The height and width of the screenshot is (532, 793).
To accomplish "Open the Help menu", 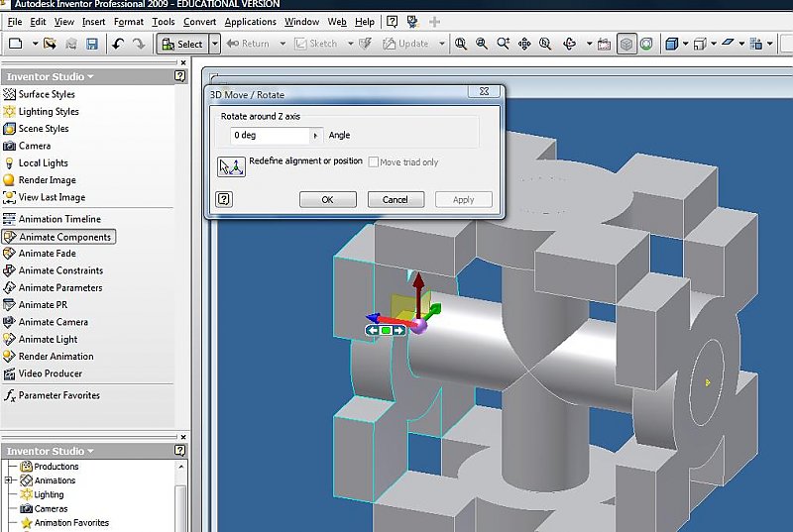I will 365,22.
